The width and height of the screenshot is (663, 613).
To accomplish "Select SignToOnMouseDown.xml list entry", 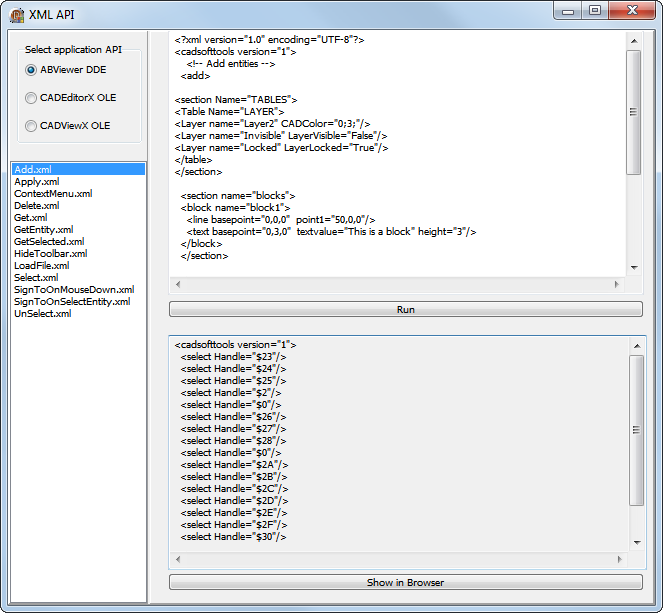I will tap(74, 290).
